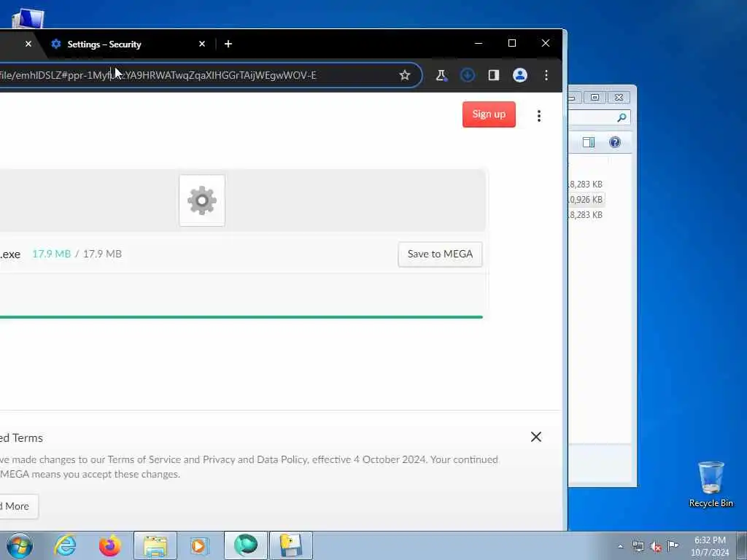Open the Recycle Bin desktop icon
The height and width of the screenshot is (560, 747).
pos(711,484)
